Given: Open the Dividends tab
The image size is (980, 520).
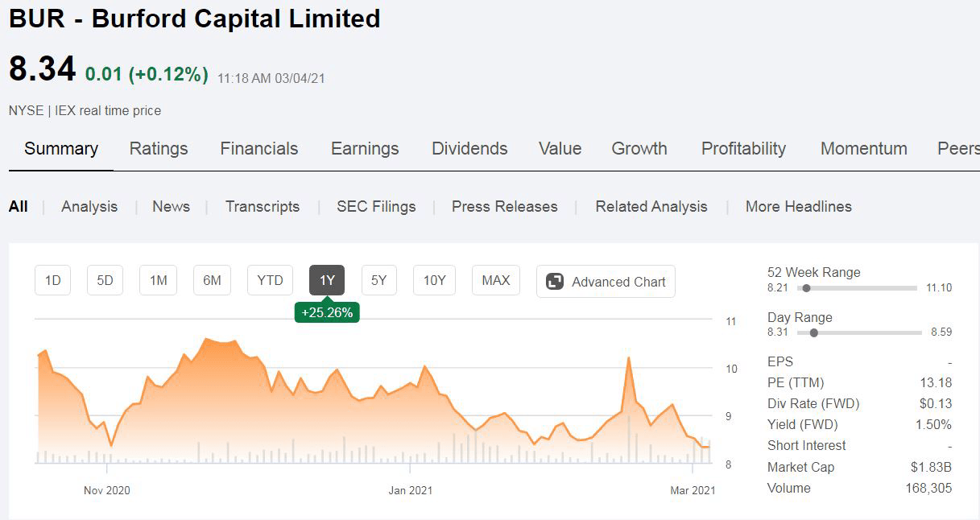Looking at the screenshot, I should click(x=469, y=149).
